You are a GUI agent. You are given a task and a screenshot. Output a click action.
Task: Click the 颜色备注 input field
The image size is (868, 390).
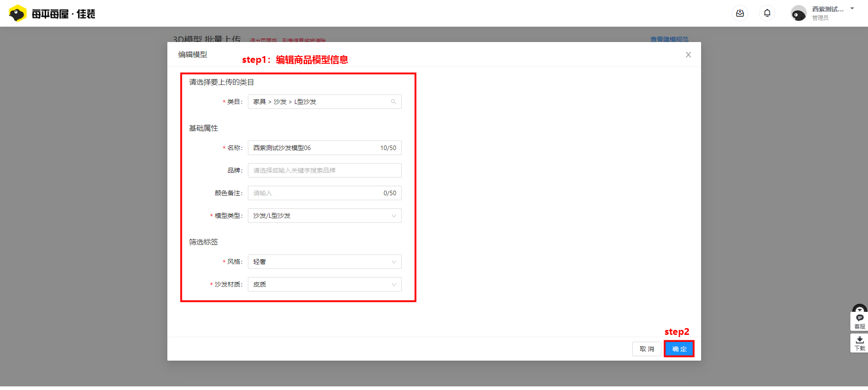click(325, 193)
